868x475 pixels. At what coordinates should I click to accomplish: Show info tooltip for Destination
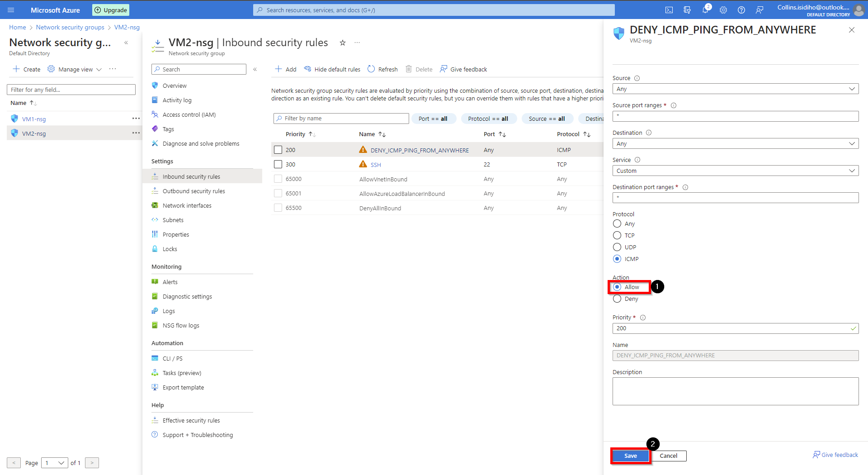click(649, 133)
